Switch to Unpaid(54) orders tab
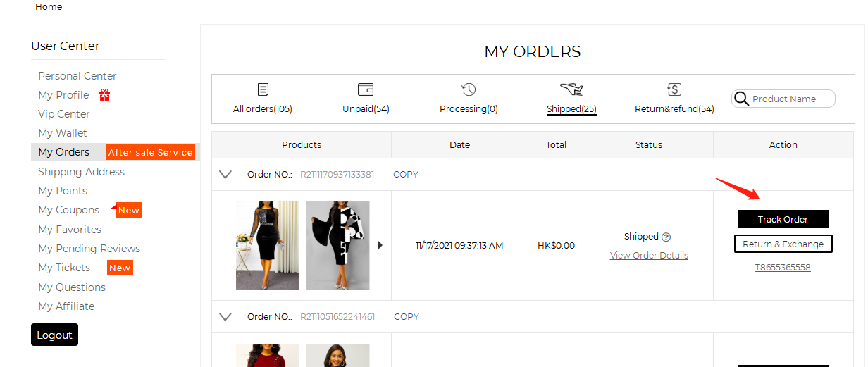868x367 pixels. 366,108
